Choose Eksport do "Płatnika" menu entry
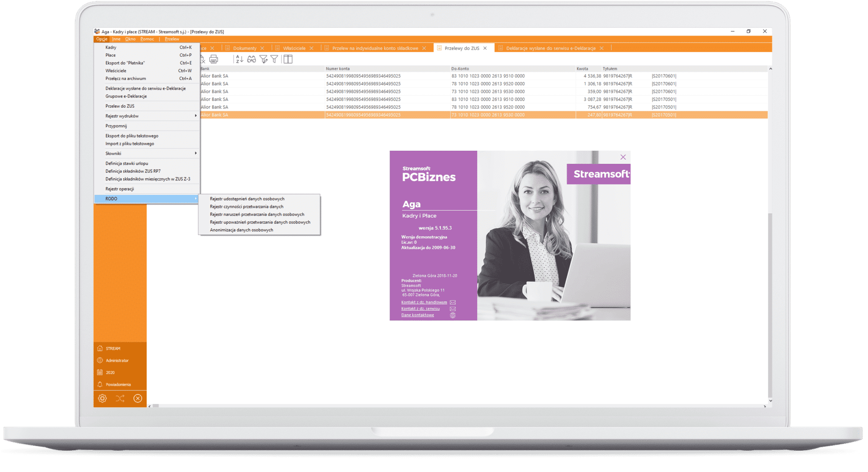This screenshot has height=472, width=868. coord(147,63)
